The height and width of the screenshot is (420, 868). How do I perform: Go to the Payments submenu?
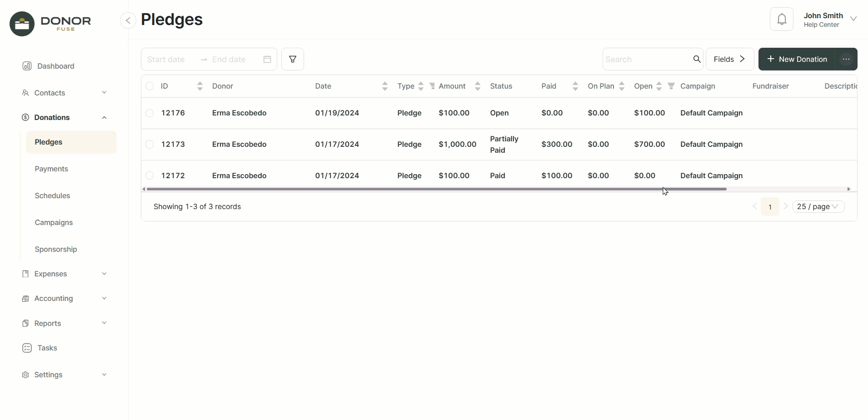[x=51, y=169]
